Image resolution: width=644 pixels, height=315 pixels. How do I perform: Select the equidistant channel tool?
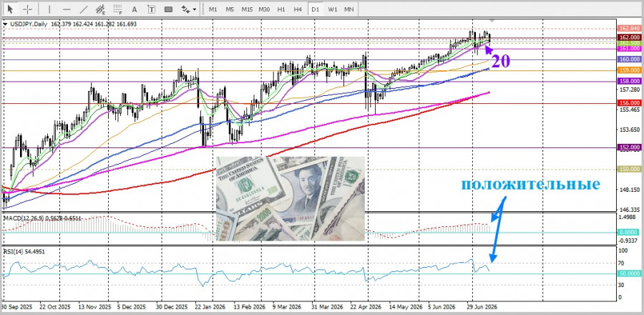click(x=101, y=9)
